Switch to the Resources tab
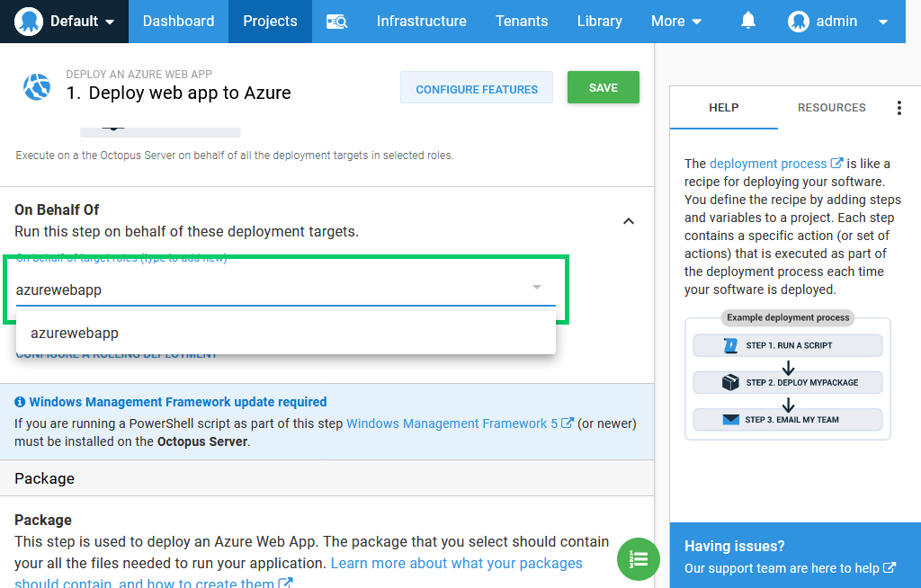The image size is (921, 588). (x=832, y=108)
